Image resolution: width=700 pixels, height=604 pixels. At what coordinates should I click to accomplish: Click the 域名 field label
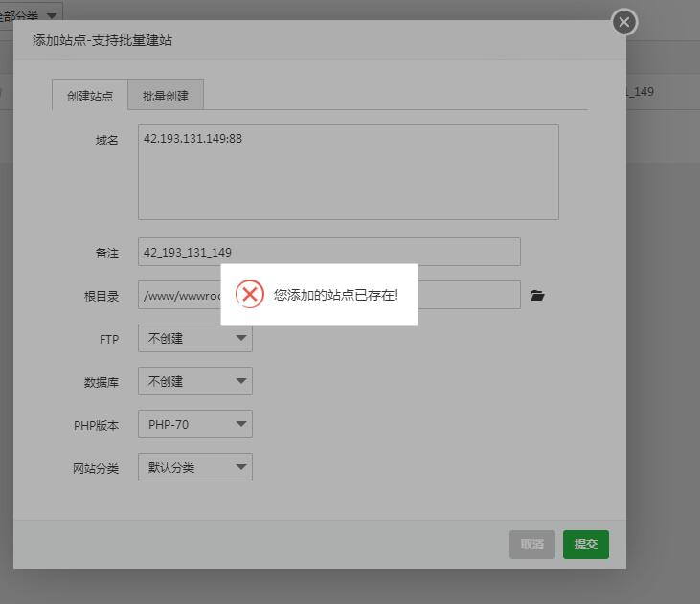click(106, 140)
